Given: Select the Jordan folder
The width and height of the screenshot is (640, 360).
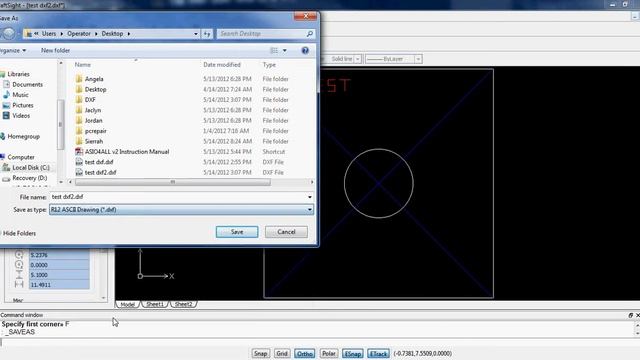Looking at the screenshot, I should coord(93,120).
